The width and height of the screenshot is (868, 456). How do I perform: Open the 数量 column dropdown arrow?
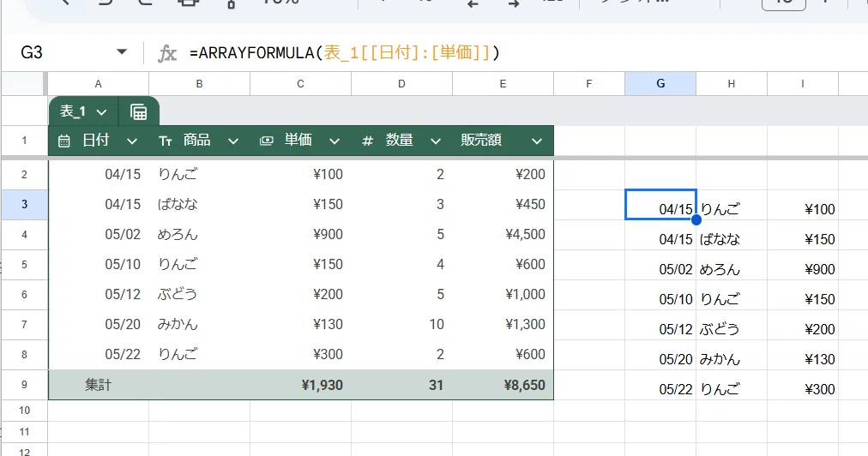[436, 141]
